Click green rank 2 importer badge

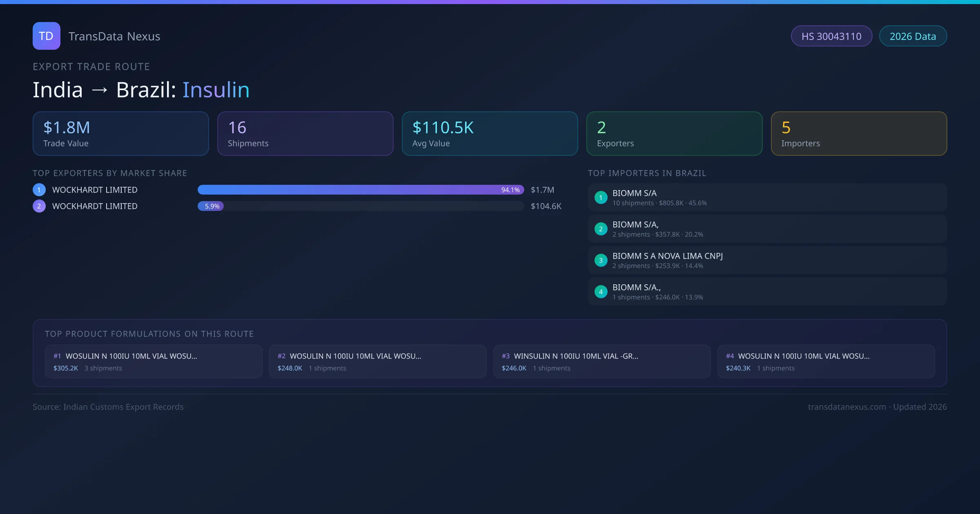pyautogui.click(x=601, y=229)
